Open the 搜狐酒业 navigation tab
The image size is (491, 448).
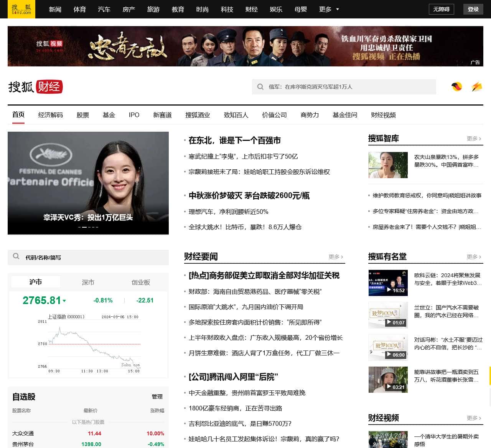pyautogui.click(x=198, y=115)
